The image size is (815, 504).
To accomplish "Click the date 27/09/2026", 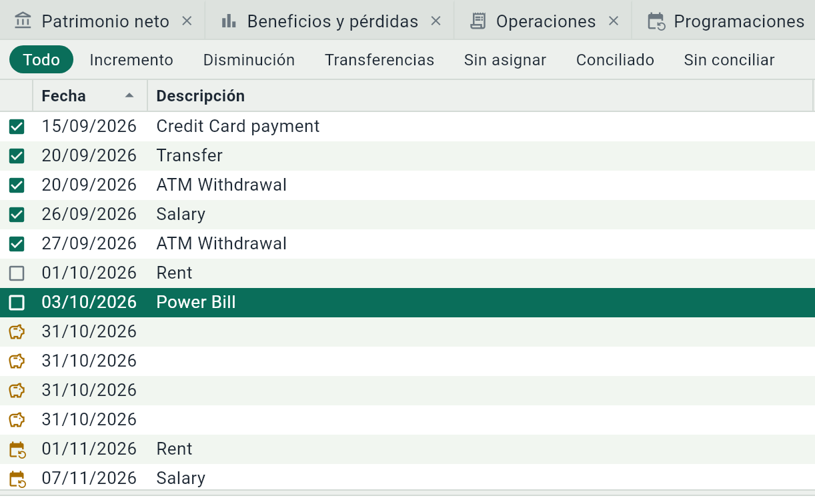I will pyautogui.click(x=89, y=243).
